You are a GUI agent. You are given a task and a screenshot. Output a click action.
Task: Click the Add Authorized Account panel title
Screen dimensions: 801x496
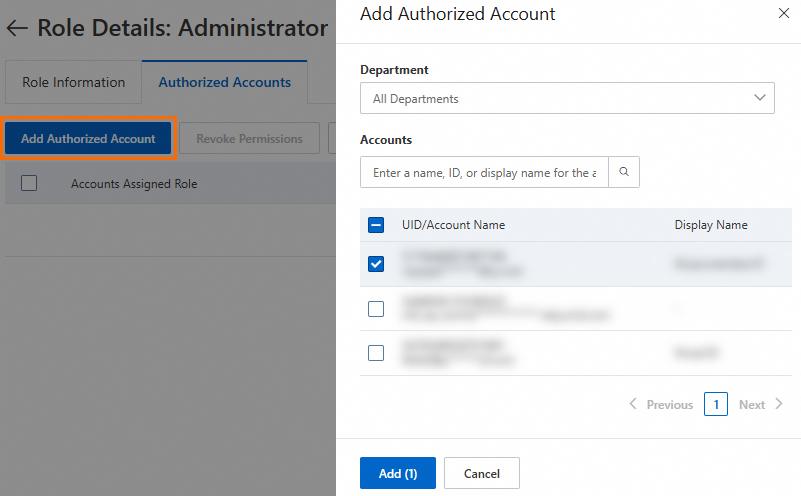click(x=457, y=14)
